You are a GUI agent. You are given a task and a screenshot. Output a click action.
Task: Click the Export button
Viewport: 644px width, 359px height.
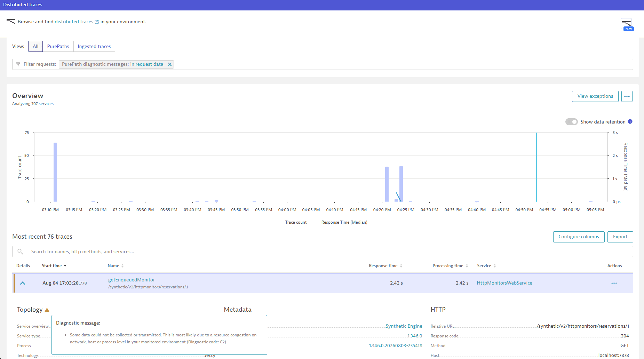[620, 237]
